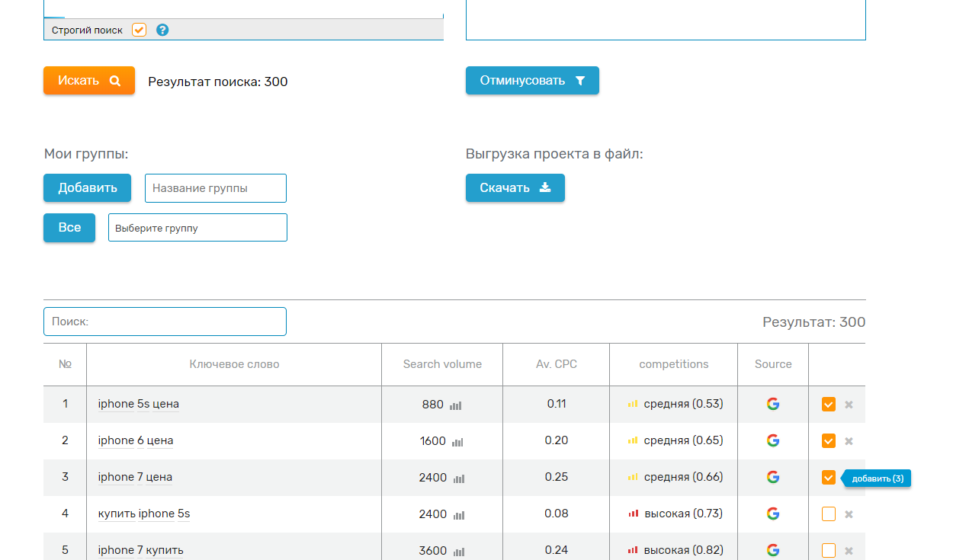Click the help question mark beside Строгий поиск
The height and width of the screenshot is (560, 953).
click(161, 30)
